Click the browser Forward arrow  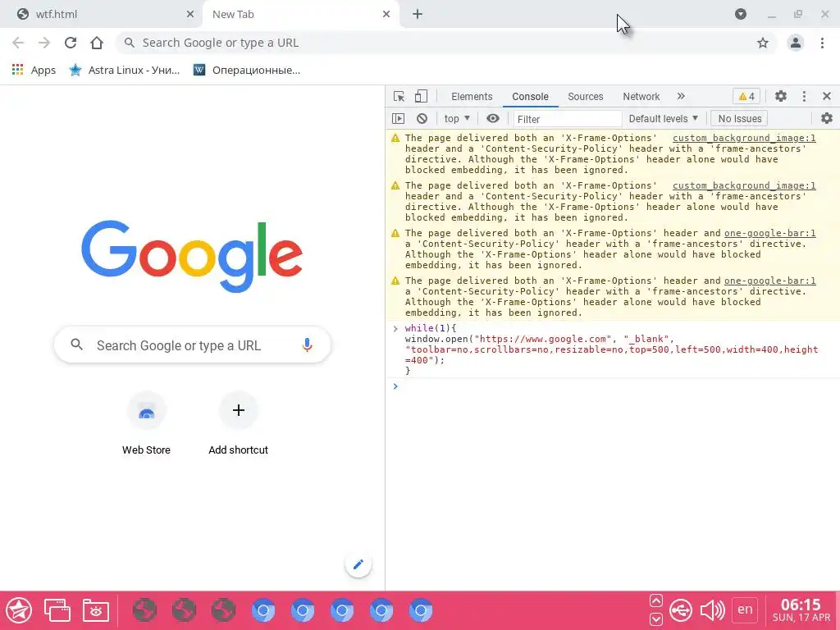point(44,43)
